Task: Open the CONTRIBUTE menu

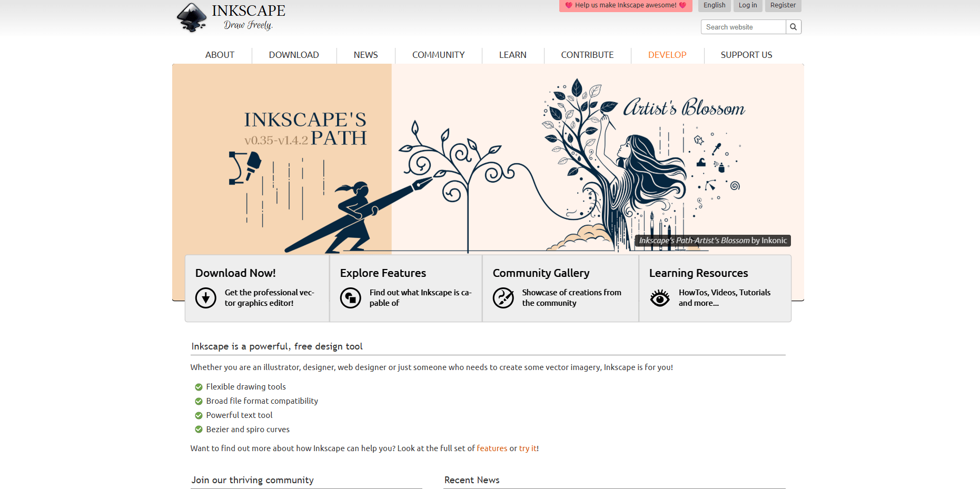Action: [x=587, y=55]
